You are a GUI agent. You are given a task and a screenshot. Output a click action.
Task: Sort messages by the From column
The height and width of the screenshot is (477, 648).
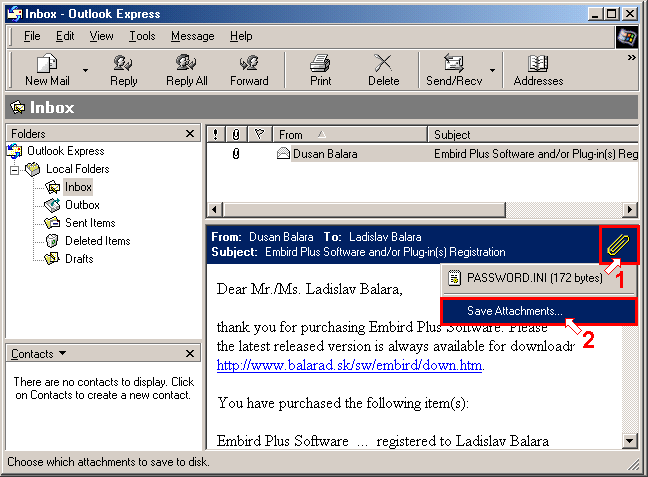point(350,134)
